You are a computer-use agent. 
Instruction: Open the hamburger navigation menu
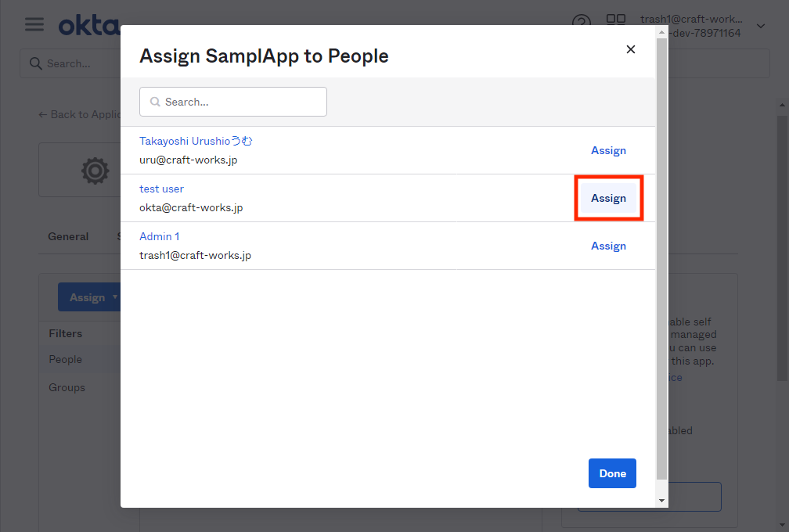34,24
